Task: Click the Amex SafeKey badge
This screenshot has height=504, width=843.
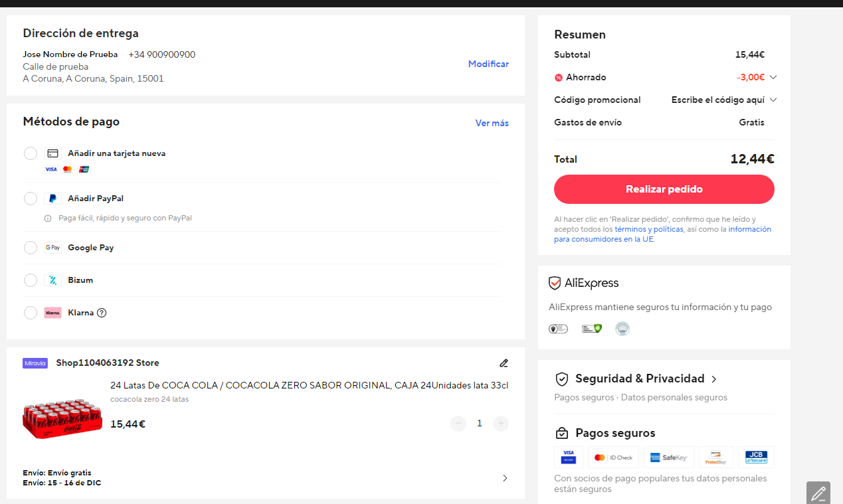Action: 669,458
